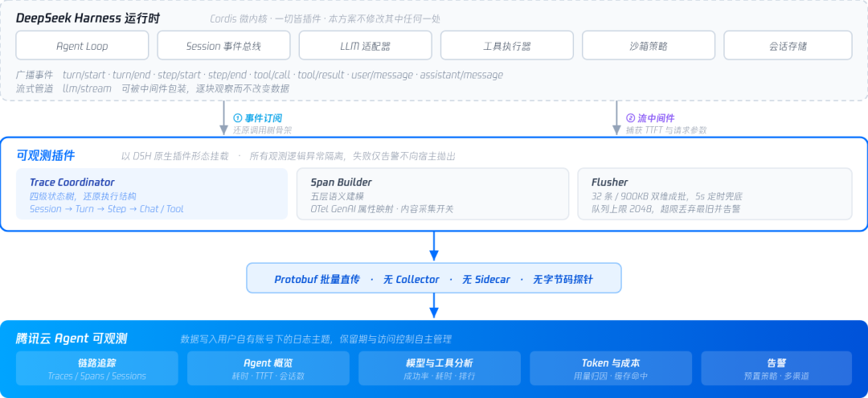Click the 还原调用树骨架 caption

coord(262,130)
